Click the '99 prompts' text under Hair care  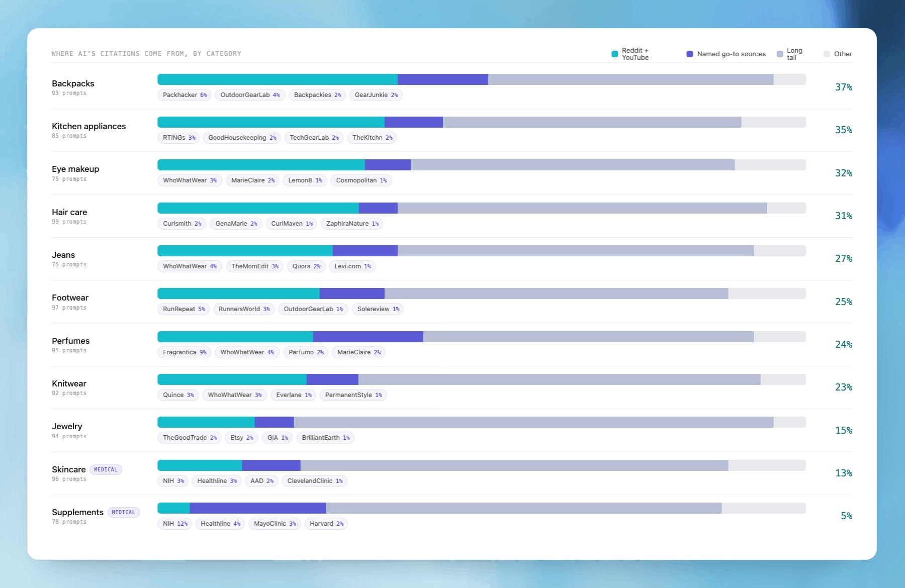point(69,222)
